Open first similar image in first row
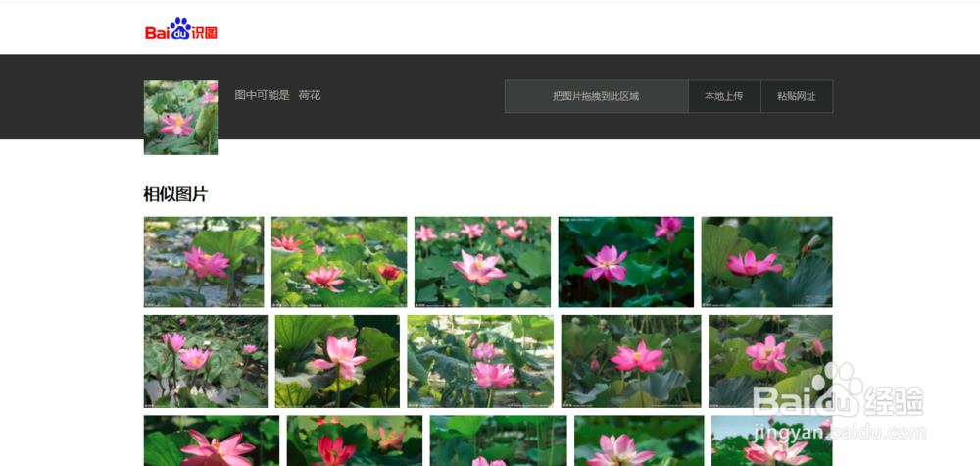The image size is (980, 466). [x=204, y=262]
